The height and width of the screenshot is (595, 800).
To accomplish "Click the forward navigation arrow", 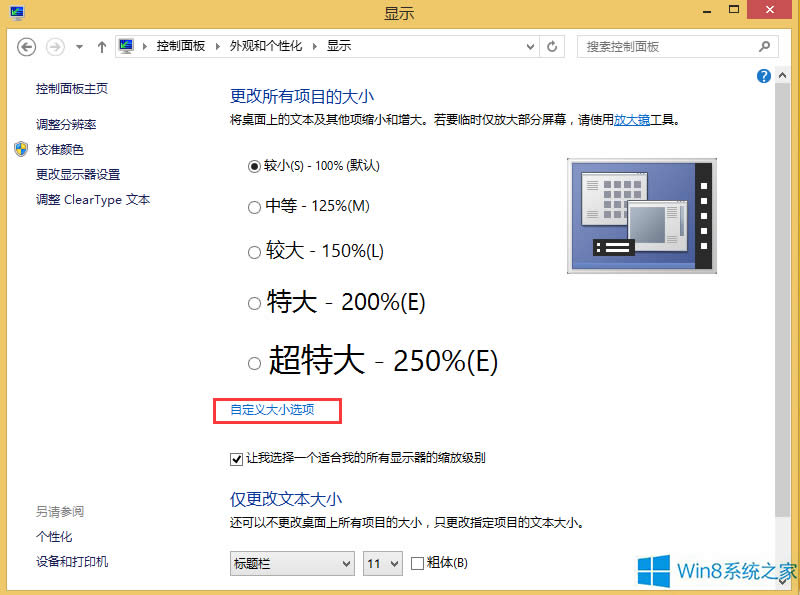I will (x=54, y=46).
